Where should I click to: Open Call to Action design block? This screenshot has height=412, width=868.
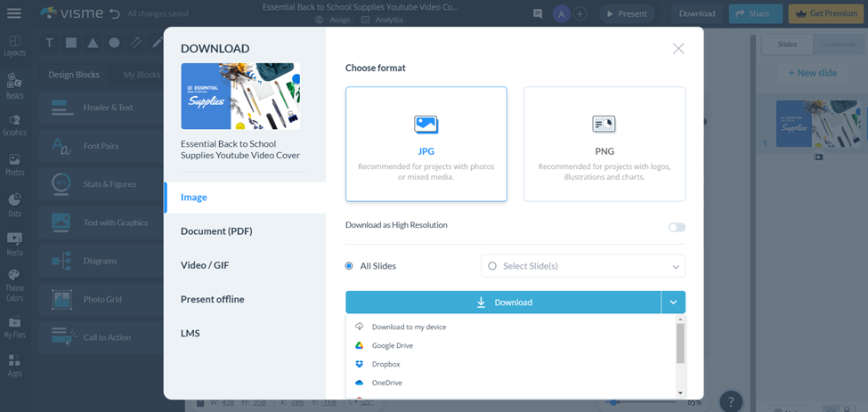(x=101, y=337)
